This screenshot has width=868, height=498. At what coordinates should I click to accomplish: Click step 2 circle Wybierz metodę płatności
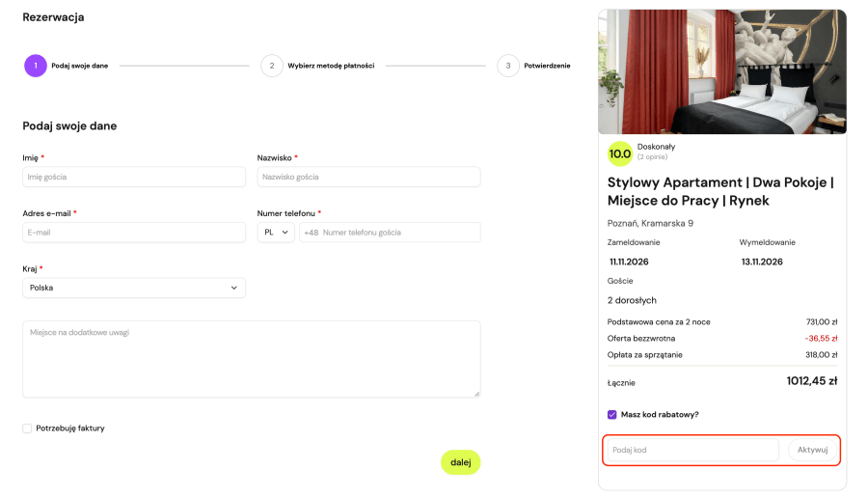click(272, 66)
